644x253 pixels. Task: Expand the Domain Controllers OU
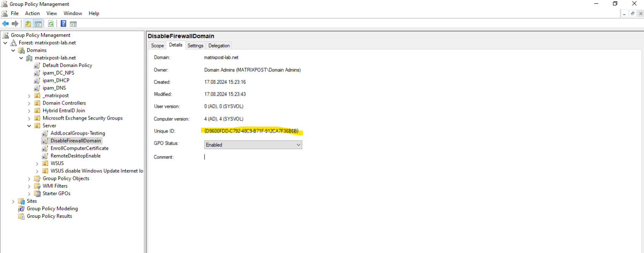pos(29,103)
